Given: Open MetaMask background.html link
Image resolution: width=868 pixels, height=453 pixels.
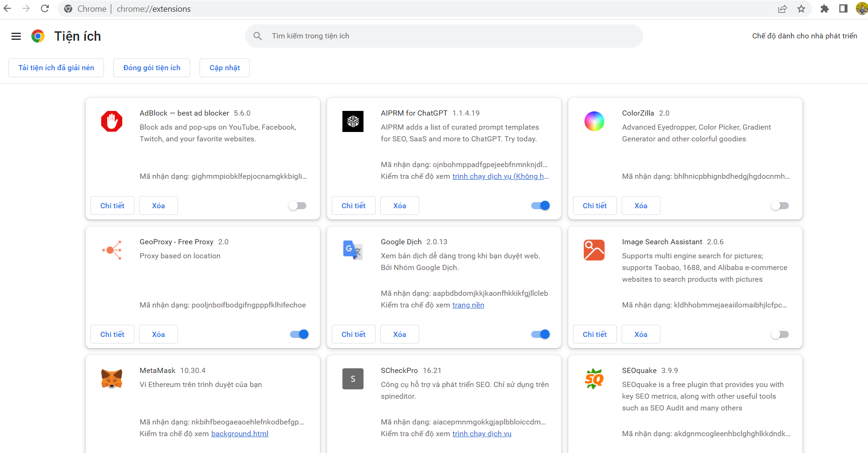Looking at the screenshot, I should tap(240, 434).
